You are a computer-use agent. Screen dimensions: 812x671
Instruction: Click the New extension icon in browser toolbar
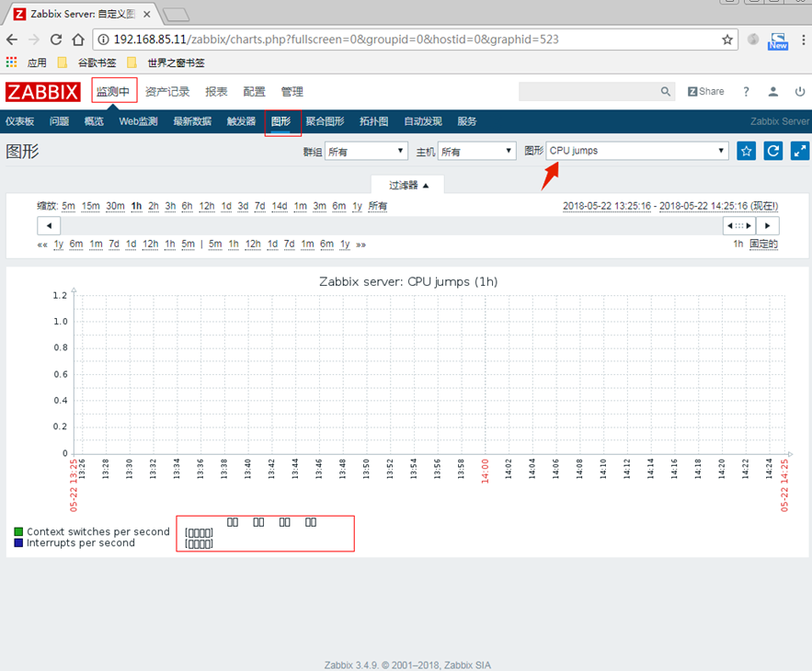click(x=778, y=40)
